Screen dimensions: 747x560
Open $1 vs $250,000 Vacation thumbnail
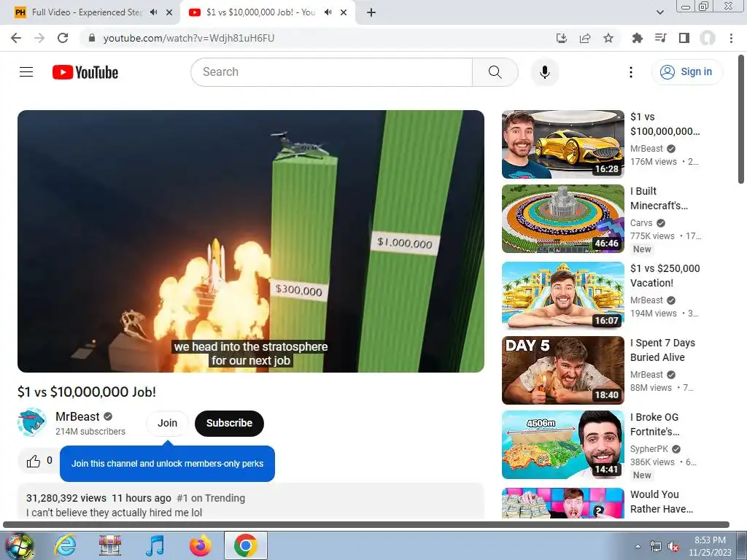pyautogui.click(x=562, y=296)
